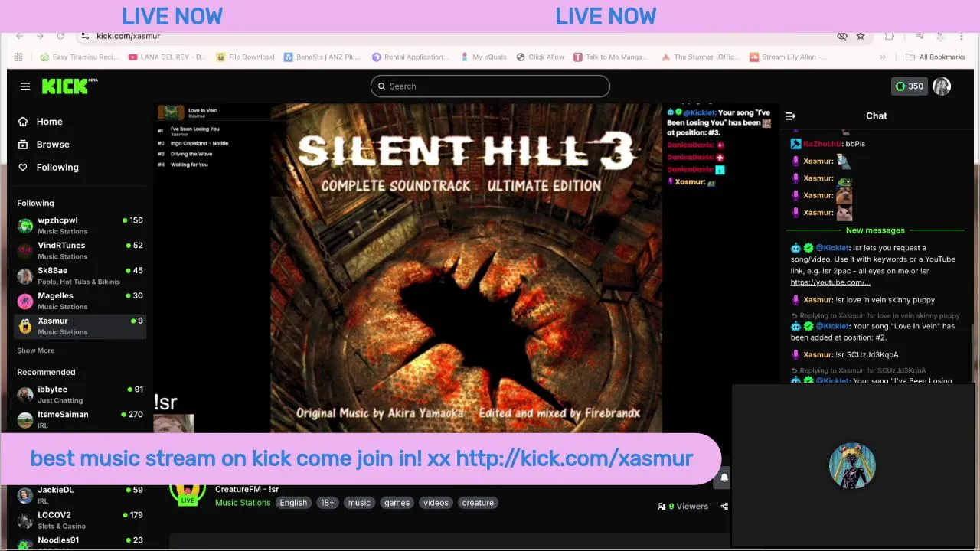Click the 9 Viewers count

point(683,507)
